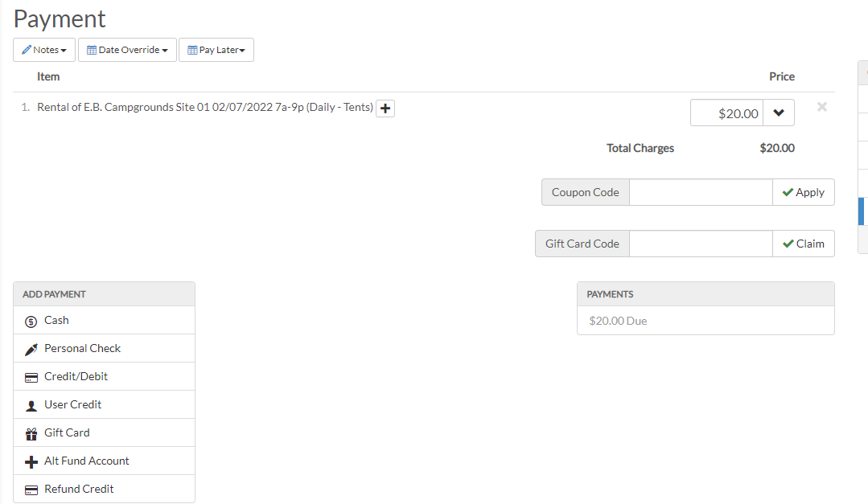868x504 pixels.
Task: Click the $20.00 price field
Action: pos(727,113)
